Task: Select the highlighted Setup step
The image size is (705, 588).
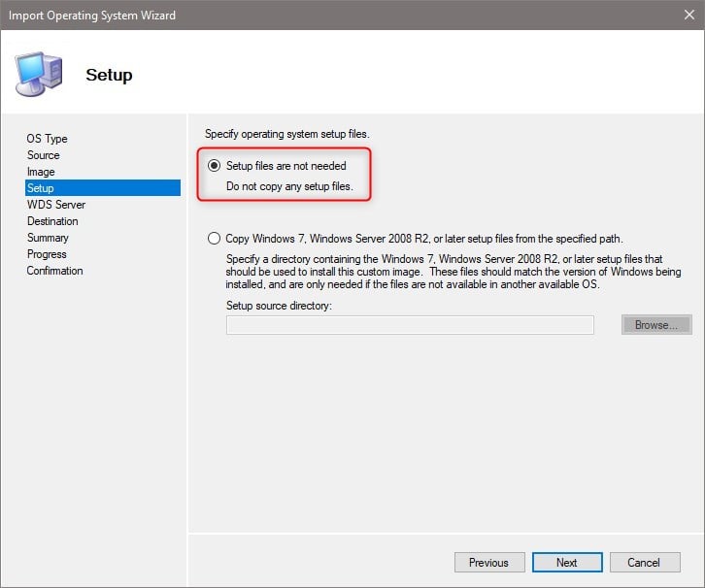Action: click(x=103, y=188)
